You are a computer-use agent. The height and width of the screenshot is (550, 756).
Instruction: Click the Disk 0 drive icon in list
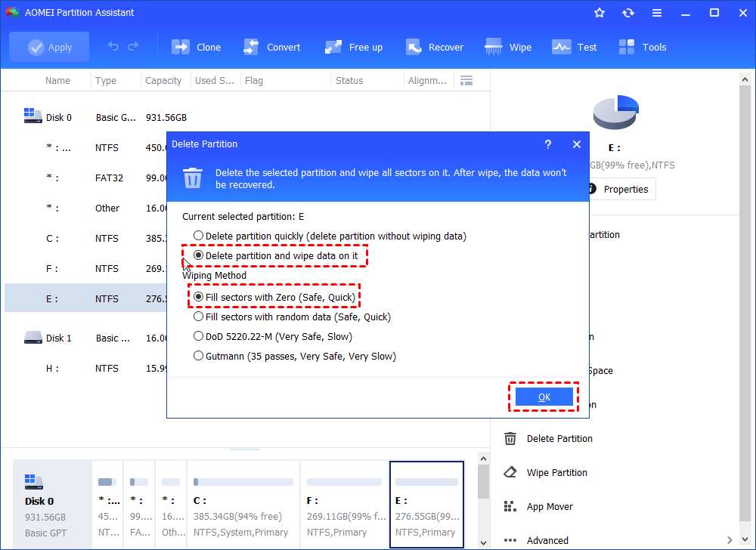tap(33, 116)
